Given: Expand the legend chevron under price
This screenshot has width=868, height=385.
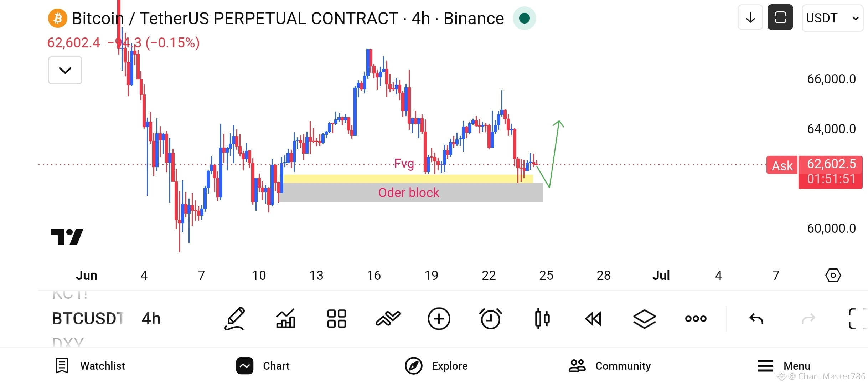Looking at the screenshot, I should pyautogui.click(x=65, y=70).
